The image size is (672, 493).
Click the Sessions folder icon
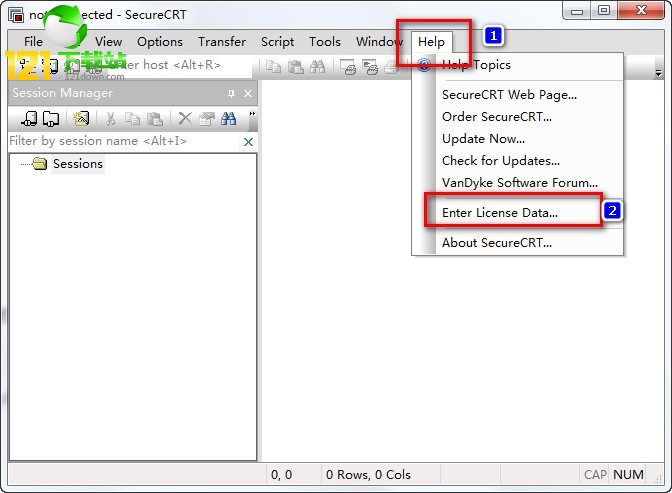39,163
